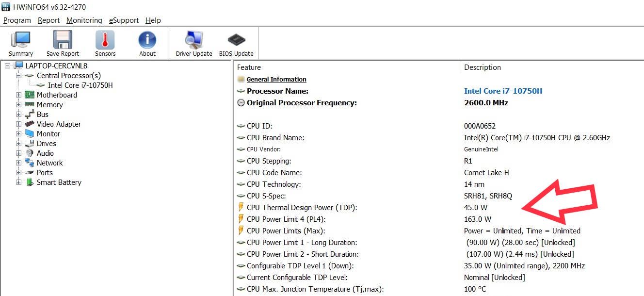Click the Network tree icon

(x=30, y=163)
